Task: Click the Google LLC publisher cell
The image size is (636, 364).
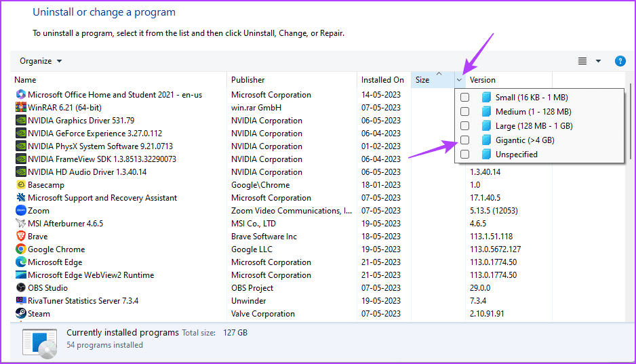Action: point(252,249)
